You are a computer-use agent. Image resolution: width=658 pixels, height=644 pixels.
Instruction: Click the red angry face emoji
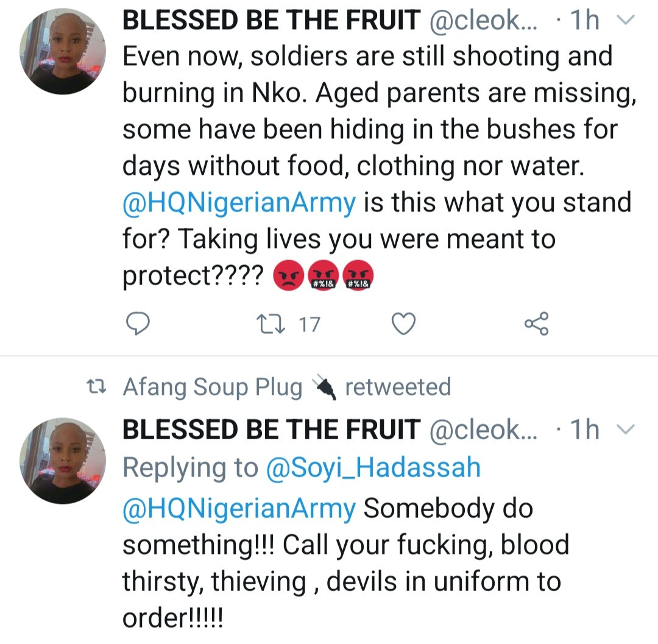pyautogui.click(x=289, y=278)
